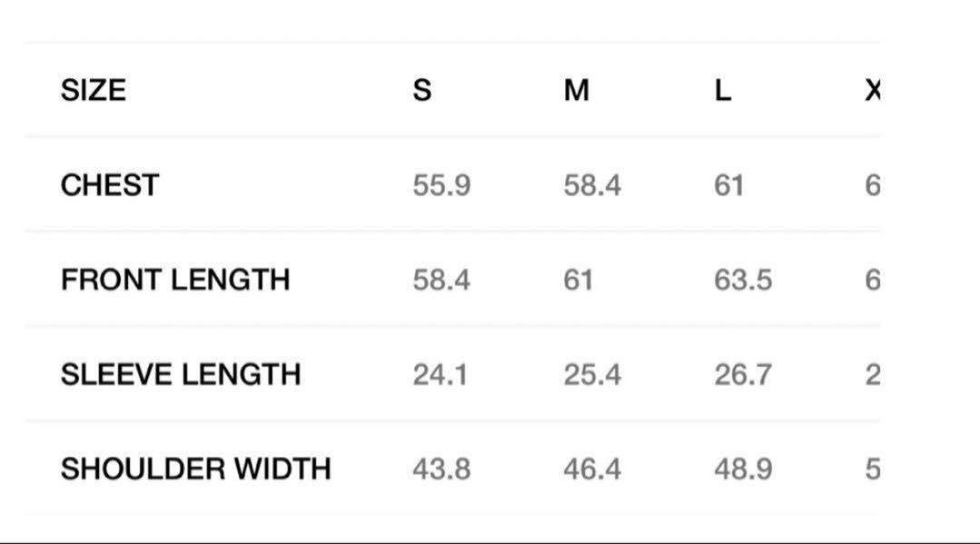The width and height of the screenshot is (980, 544).
Task: Click sleeve length value 25.4
Action: pyautogui.click(x=592, y=374)
